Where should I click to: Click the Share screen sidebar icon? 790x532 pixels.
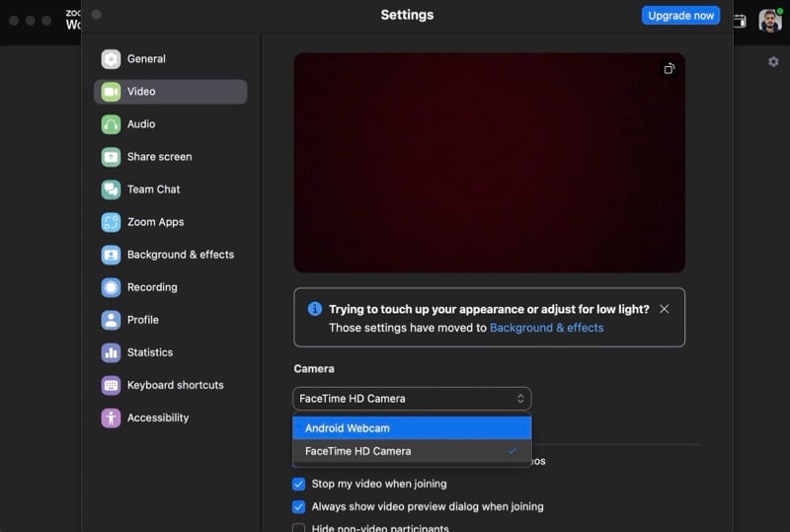(111, 157)
